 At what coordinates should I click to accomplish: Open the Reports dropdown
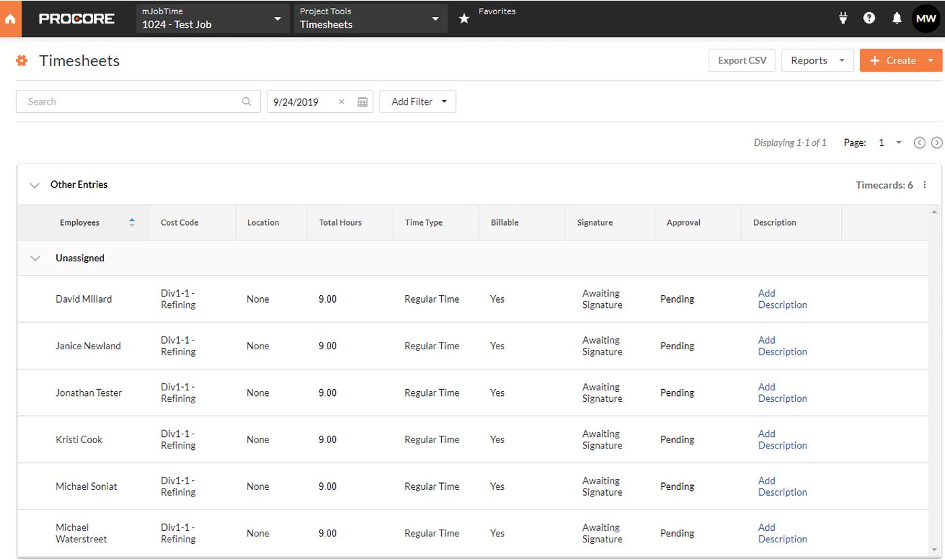coord(817,60)
